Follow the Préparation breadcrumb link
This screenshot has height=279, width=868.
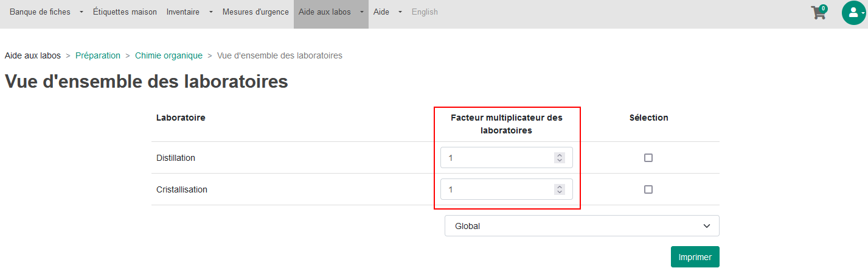point(98,55)
